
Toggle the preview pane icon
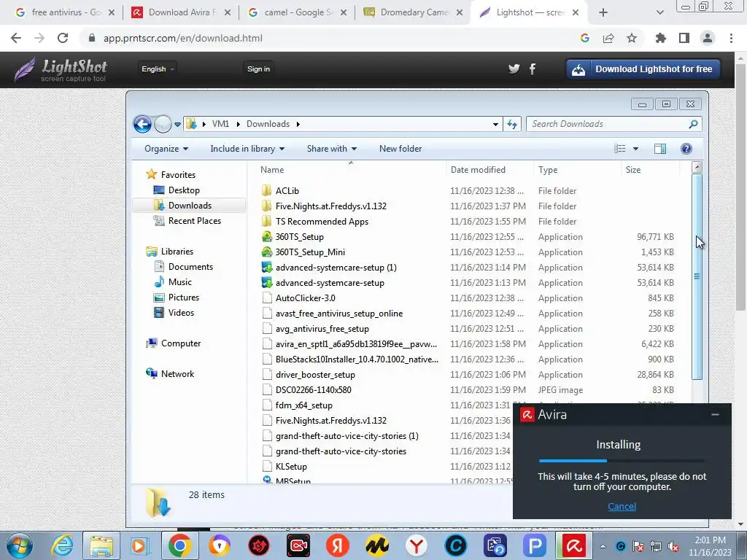(x=660, y=149)
